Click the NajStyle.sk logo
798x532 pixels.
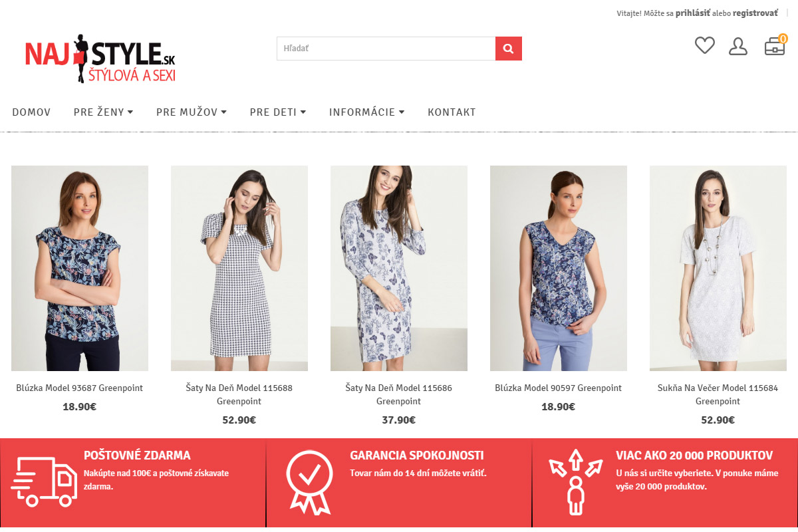click(x=100, y=59)
